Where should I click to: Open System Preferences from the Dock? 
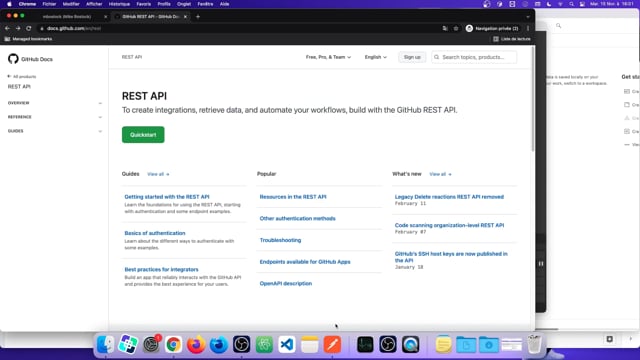(x=151, y=344)
